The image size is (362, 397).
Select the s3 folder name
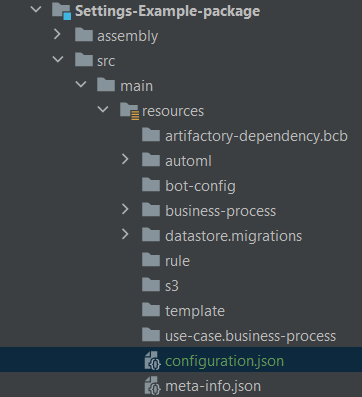172,286
